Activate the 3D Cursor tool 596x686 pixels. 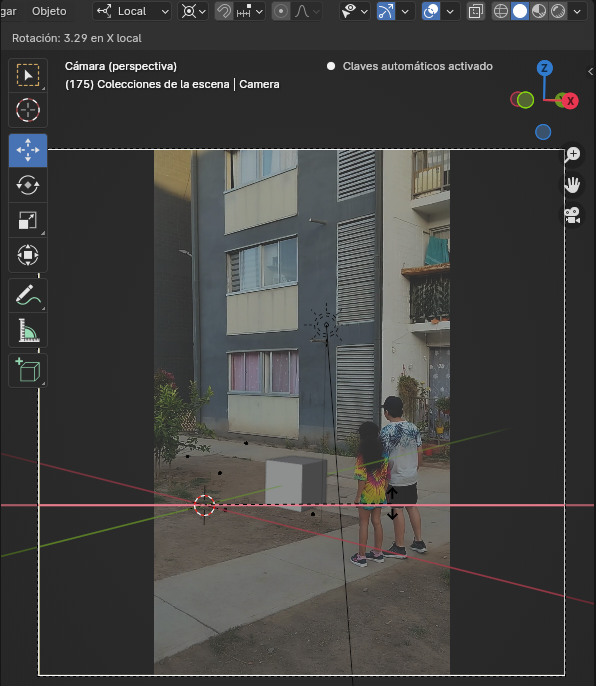28,110
